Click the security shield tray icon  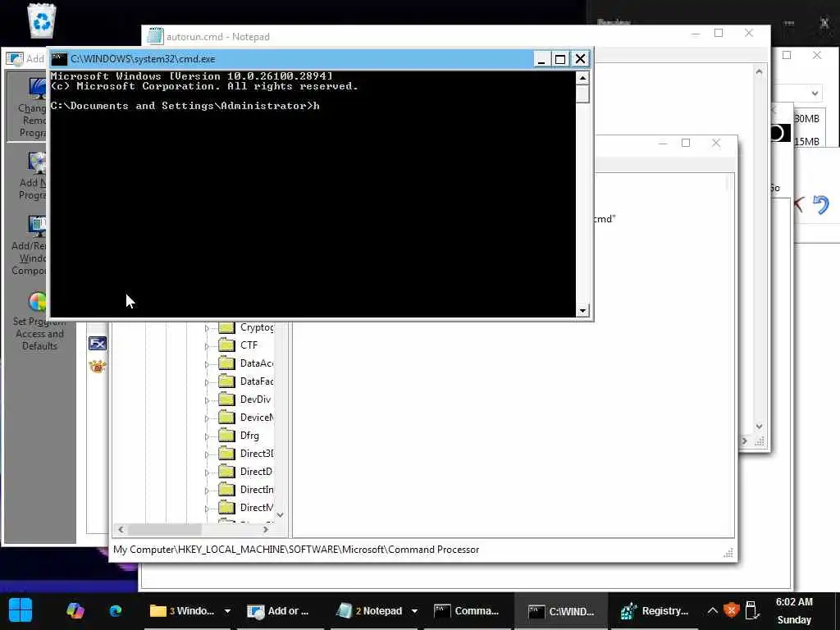coord(731,610)
